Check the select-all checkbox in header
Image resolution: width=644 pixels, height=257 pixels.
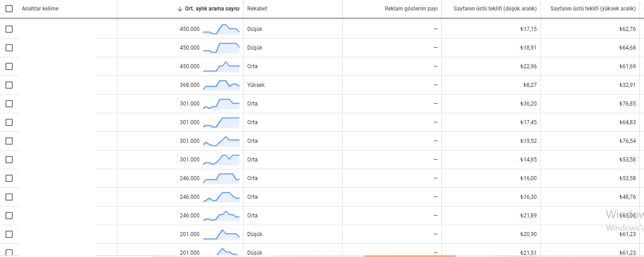point(9,9)
